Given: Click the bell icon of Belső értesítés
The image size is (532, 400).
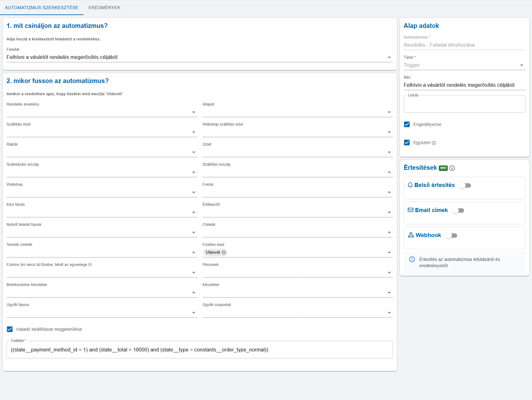Looking at the screenshot, I should (x=410, y=185).
